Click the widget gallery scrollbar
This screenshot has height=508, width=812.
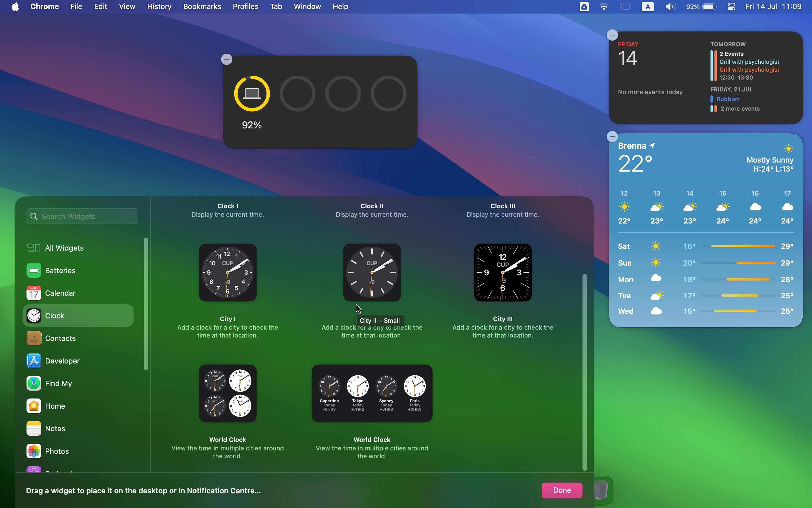click(584, 372)
